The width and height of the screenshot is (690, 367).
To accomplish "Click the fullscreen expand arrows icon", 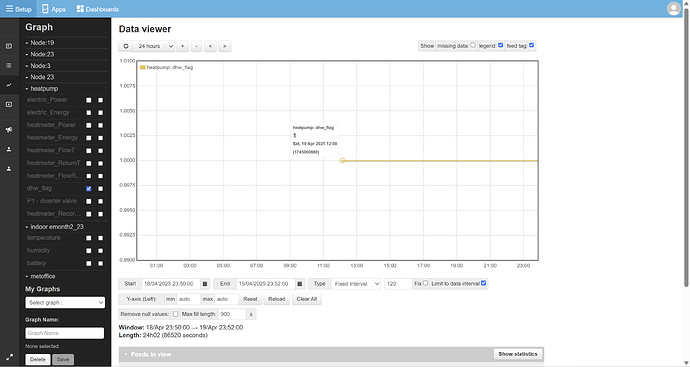I will pyautogui.click(x=9, y=357).
